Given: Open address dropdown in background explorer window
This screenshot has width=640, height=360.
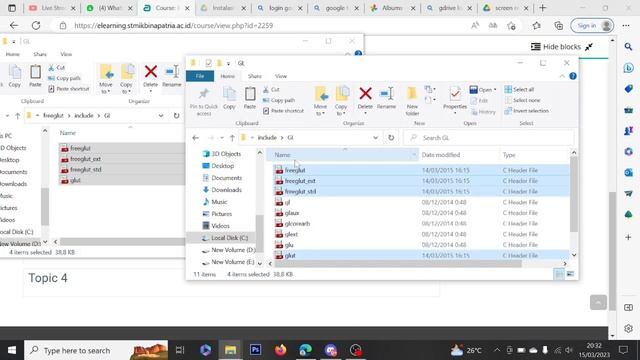Looking at the screenshot, I should click(x=161, y=116).
